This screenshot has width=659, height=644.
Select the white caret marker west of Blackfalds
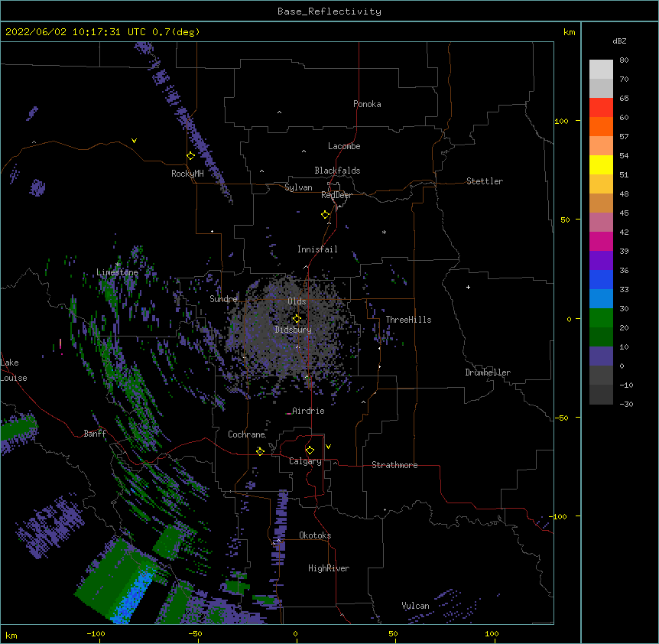(x=261, y=171)
